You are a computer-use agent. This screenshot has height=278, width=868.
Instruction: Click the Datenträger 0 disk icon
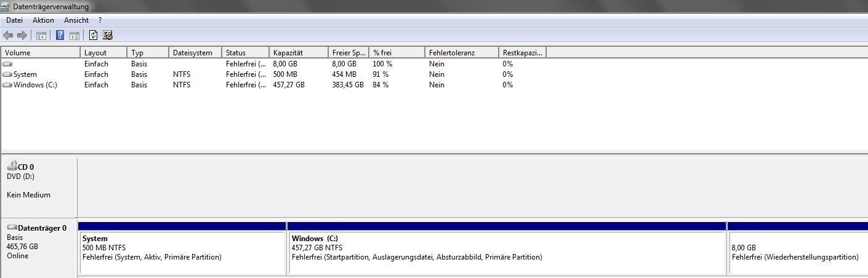(x=12, y=228)
